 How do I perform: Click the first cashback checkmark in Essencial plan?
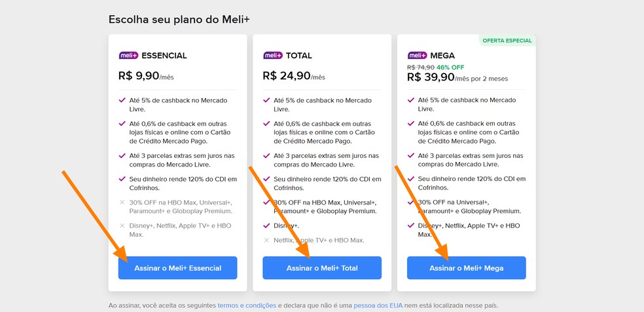click(x=122, y=100)
